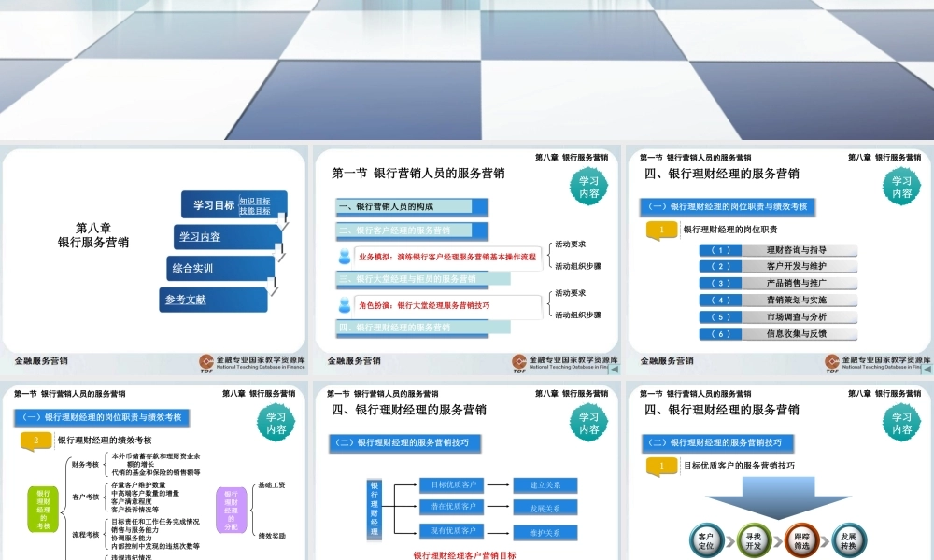Click the 寻找开发 process circle
This screenshot has height=560, width=934.
(x=754, y=539)
